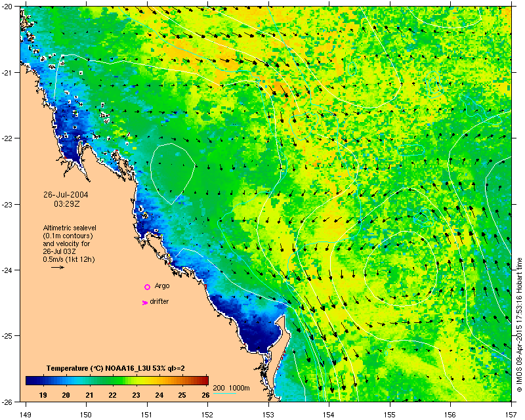Click the '-22' latitude axis label
This screenshot has height=420, width=525.
tap(7, 138)
